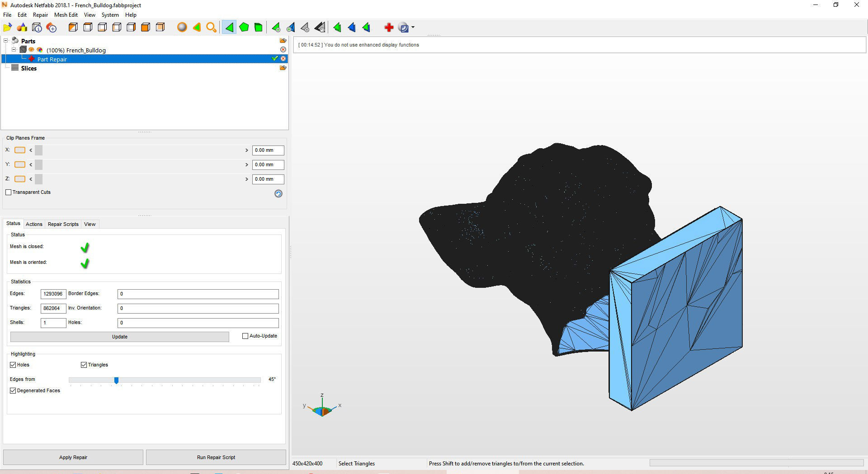Switch to the Status tab

tap(13, 223)
